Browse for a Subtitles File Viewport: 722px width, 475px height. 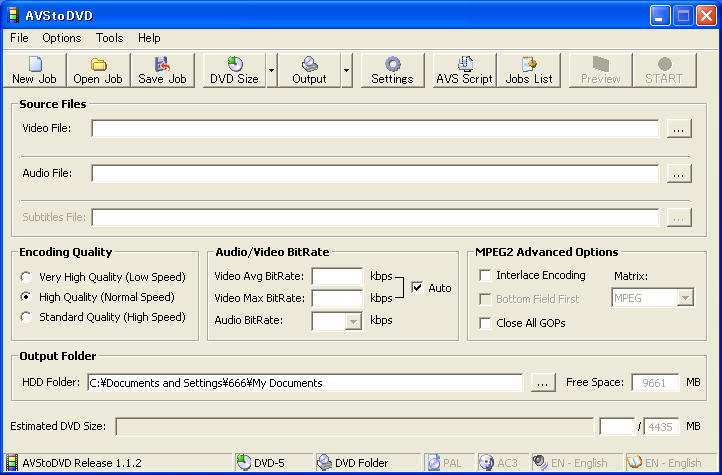679,218
